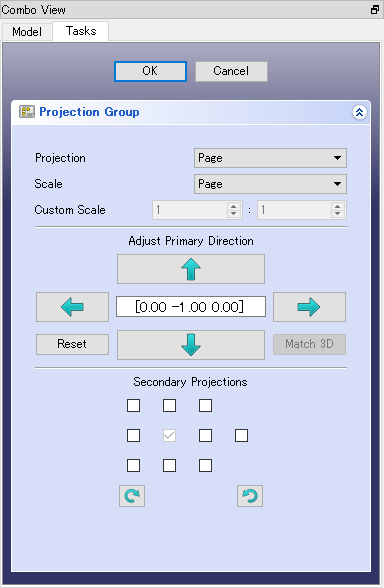384x588 pixels.
Task: Spin the projection counter-clockwise
Action: (x=250, y=496)
